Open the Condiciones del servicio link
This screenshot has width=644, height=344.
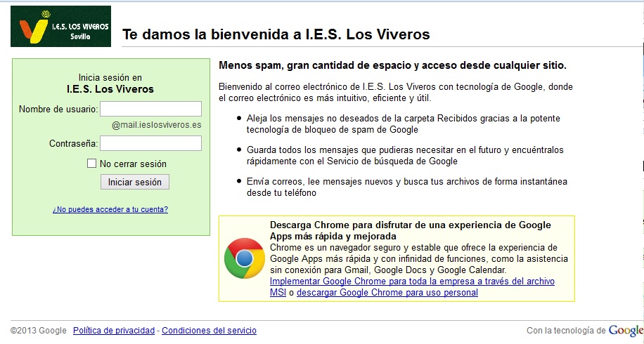point(209,331)
